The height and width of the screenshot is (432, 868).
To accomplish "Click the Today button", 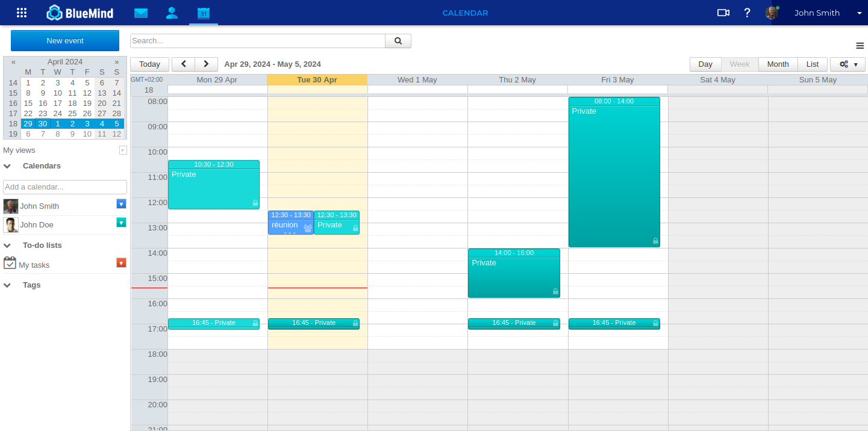I will coord(149,64).
